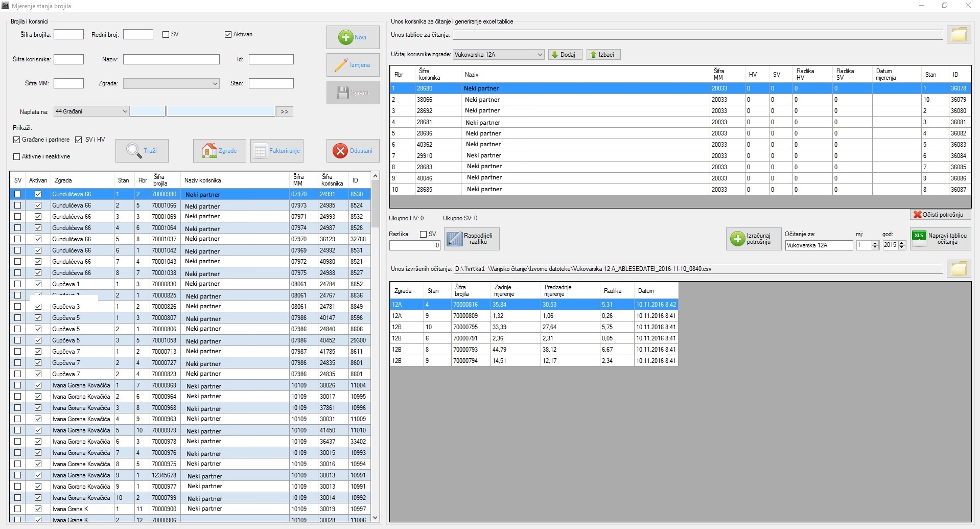Open Zgrade with the house icon
This screenshot has height=529, width=980.
219,151
